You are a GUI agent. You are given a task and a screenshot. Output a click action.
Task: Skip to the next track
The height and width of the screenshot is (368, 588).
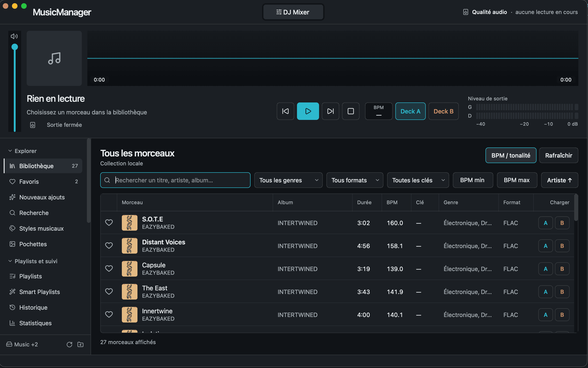[330, 111]
